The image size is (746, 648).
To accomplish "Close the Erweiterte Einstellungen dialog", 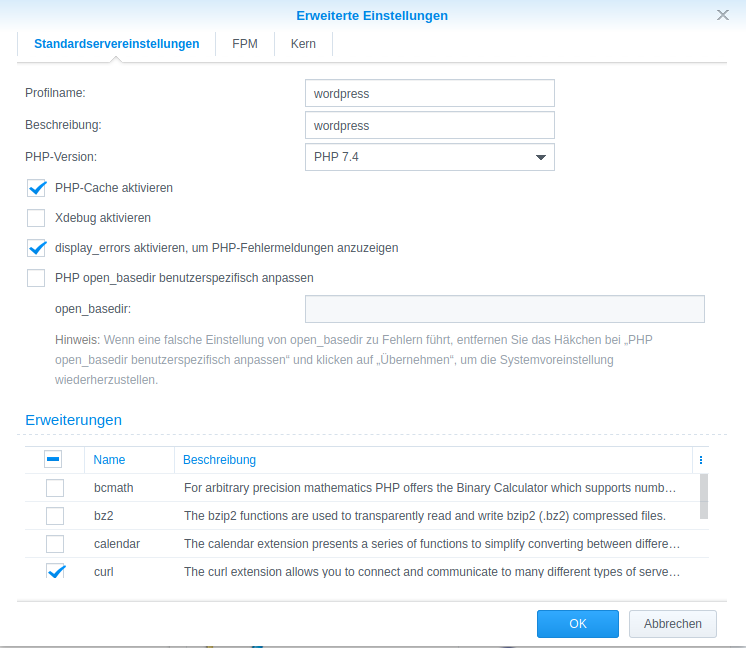I will pos(723,15).
